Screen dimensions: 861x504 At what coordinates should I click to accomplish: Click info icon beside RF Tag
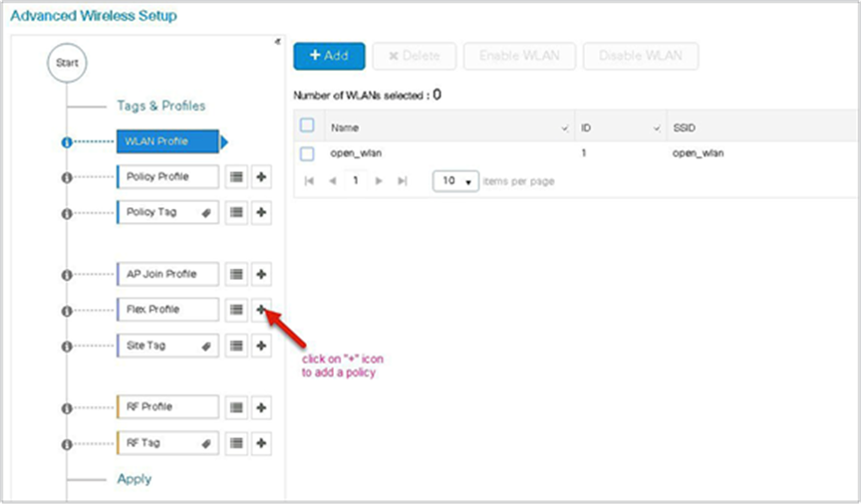[67, 444]
